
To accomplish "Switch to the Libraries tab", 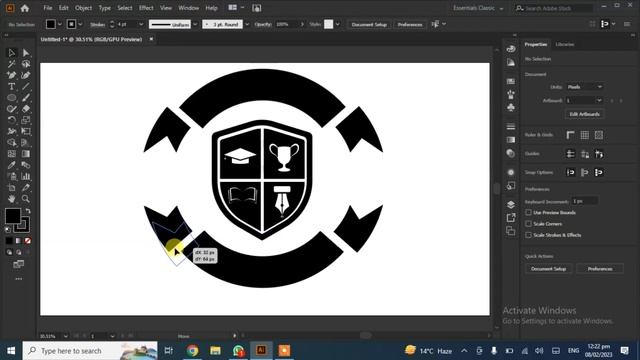I will click(x=564, y=44).
